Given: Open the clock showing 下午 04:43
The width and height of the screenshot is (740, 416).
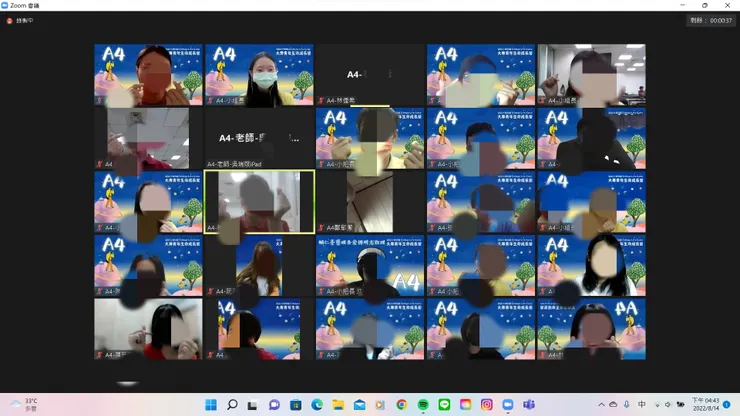Looking at the screenshot, I should [x=706, y=405].
